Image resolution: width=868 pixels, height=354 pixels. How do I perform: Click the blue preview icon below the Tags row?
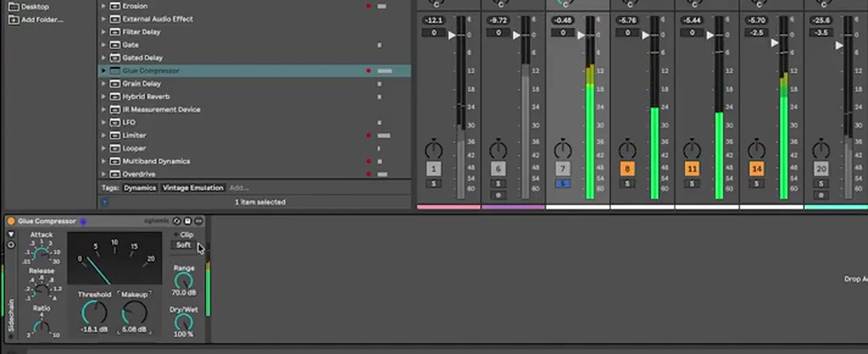pos(104,201)
